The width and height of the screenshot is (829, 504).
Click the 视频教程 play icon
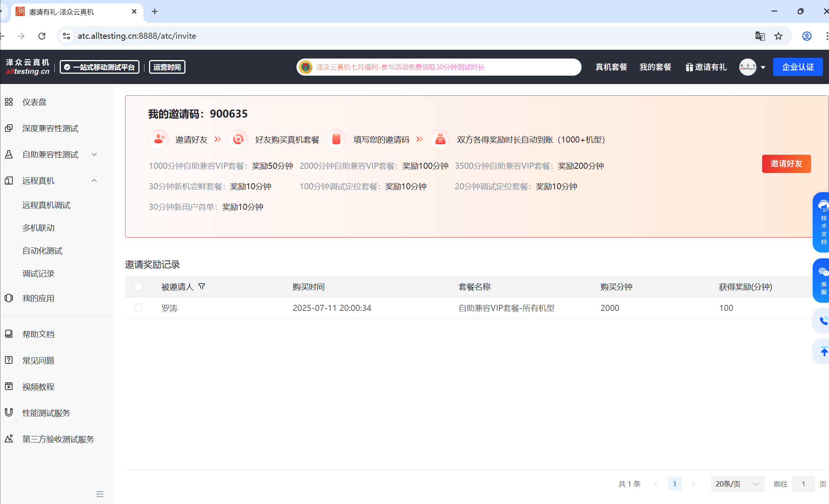point(9,386)
